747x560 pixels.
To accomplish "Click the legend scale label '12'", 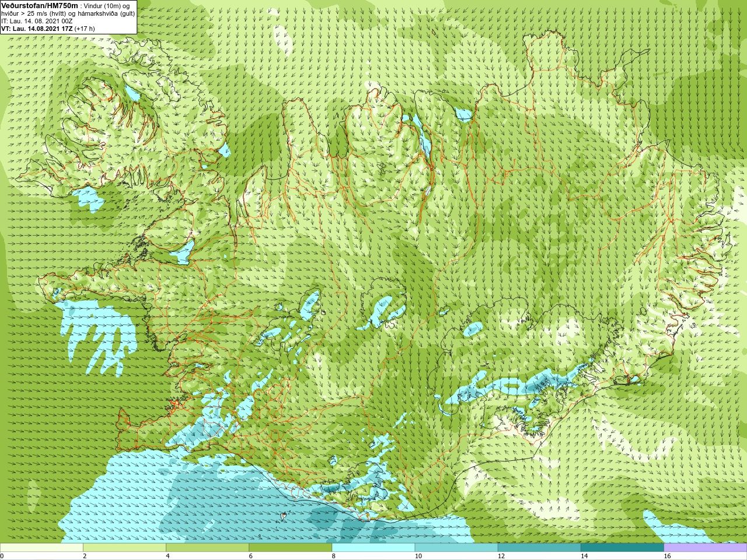I will (501, 556).
